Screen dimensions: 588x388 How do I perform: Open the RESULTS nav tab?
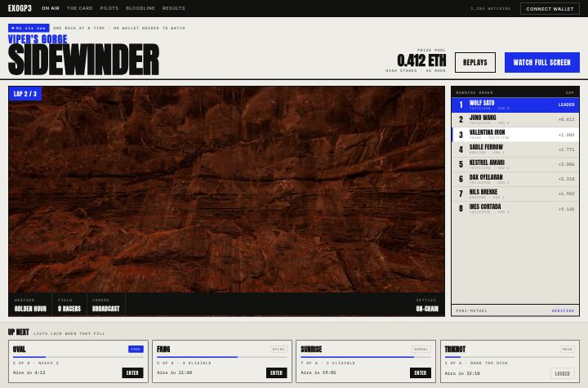click(174, 8)
